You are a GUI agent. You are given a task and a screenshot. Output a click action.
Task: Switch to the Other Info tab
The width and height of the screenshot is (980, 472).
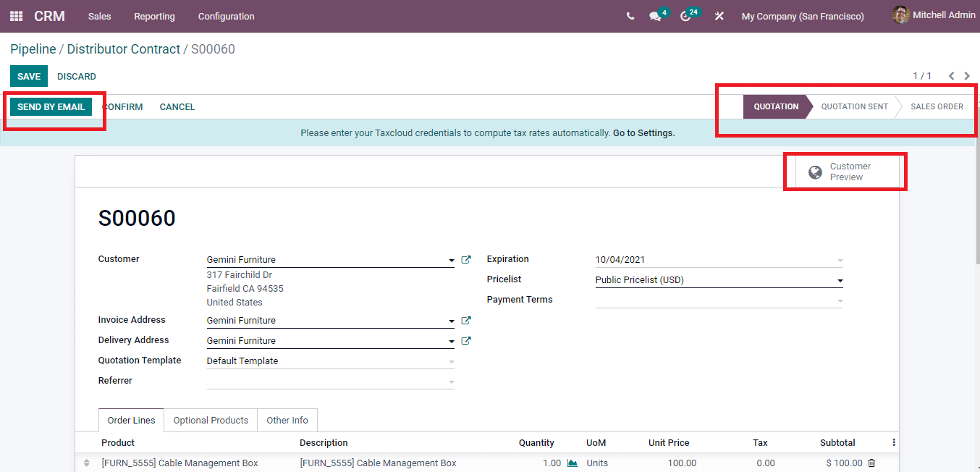coord(287,420)
